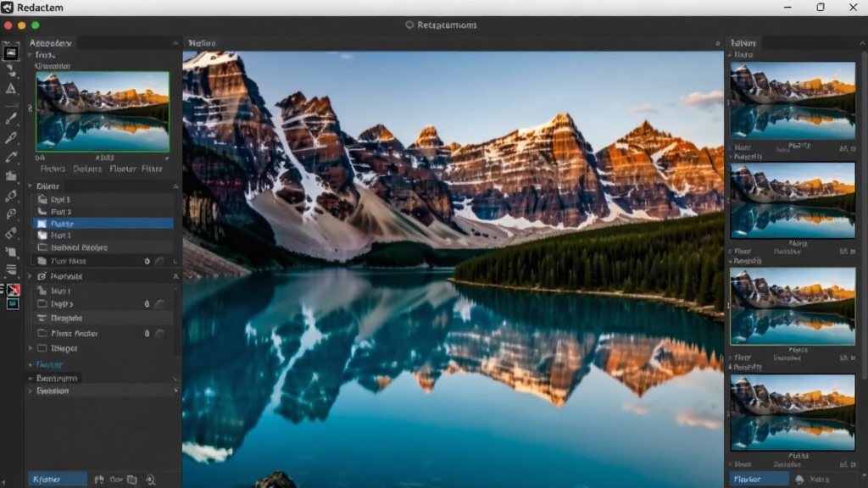Select the yellow-outlined thumbnail in the right panel
The width and height of the screenshot is (868, 488).
click(793, 306)
